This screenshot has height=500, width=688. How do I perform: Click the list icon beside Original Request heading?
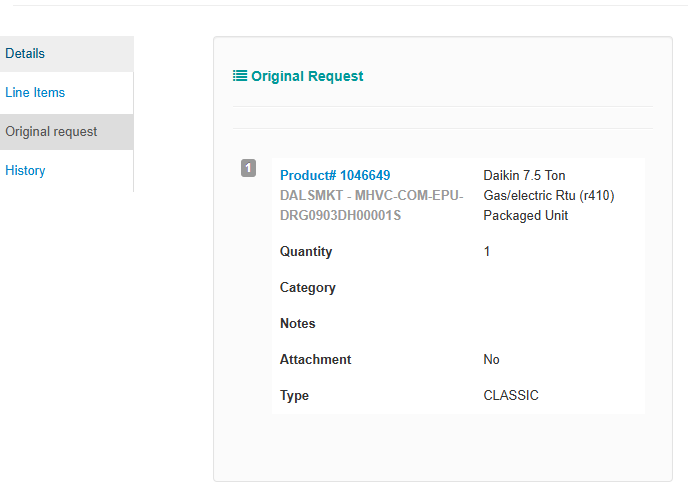pyautogui.click(x=240, y=76)
